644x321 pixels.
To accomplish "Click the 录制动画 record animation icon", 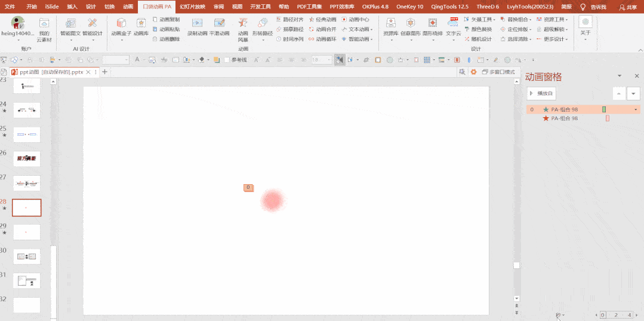I will 197,26.
